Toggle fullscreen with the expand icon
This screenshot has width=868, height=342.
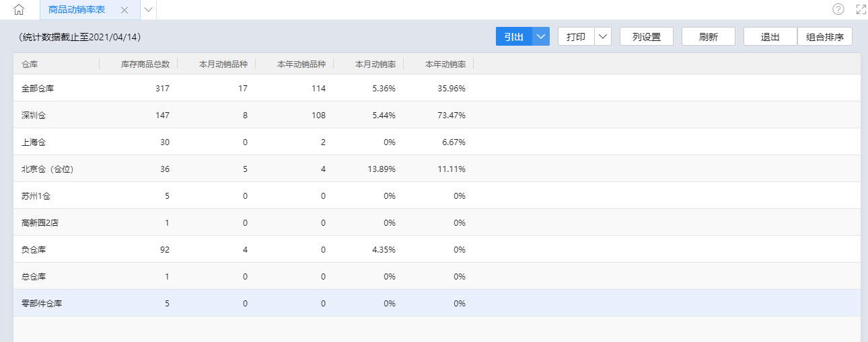(861, 9)
